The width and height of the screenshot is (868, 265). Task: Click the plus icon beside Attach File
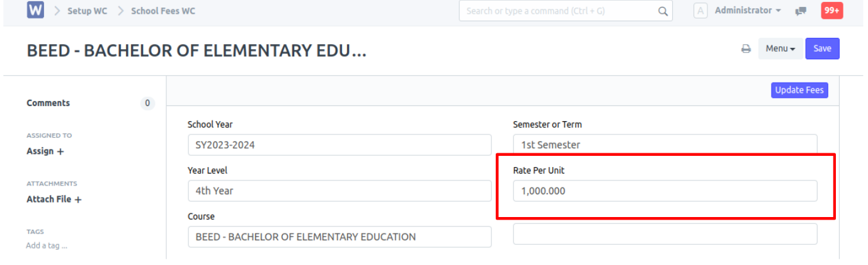(78, 199)
